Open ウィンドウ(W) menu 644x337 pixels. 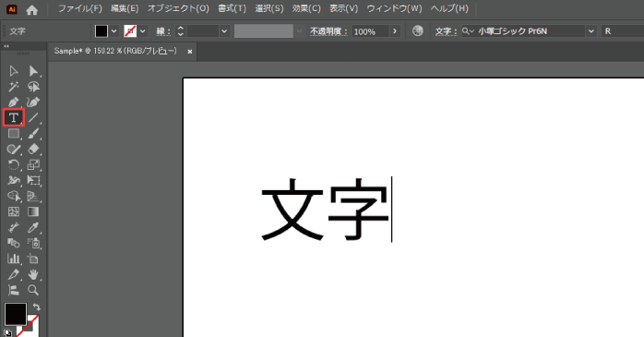(x=394, y=8)
